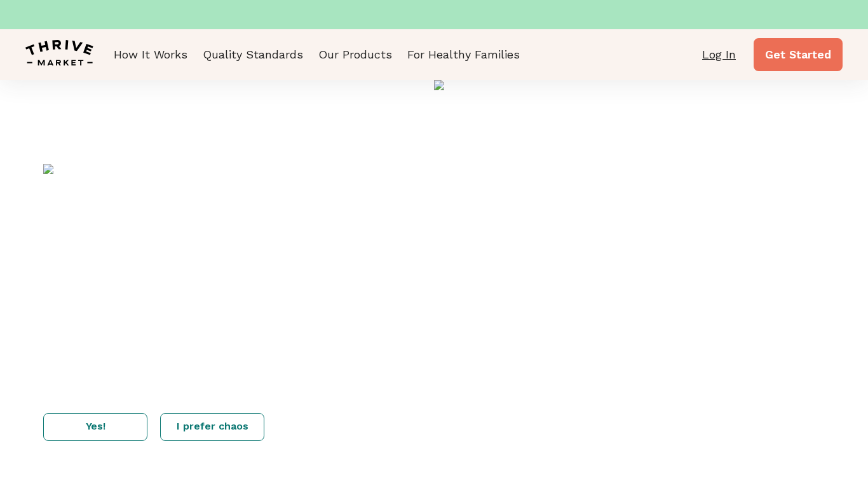Click the green announcement banner at the top
The height and width of the screenshot is (488, 868).
click(x=434, y=14)
